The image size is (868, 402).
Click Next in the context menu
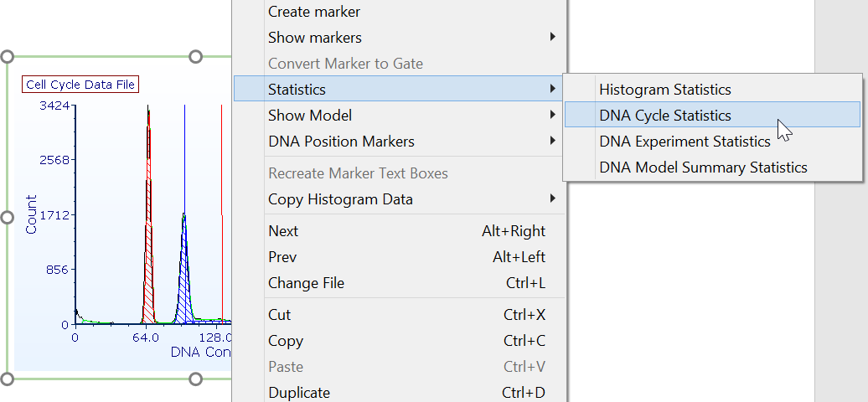[x=283, y=231]
